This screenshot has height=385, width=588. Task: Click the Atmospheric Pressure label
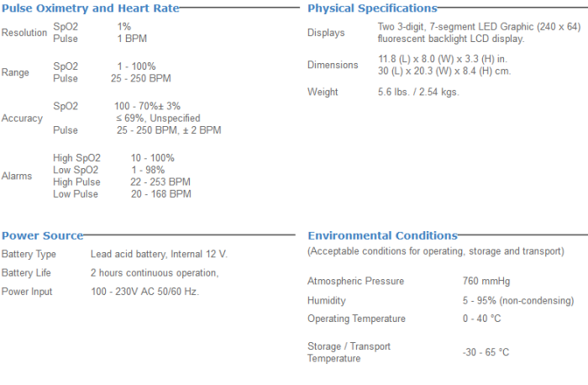[x=355, y=282]
